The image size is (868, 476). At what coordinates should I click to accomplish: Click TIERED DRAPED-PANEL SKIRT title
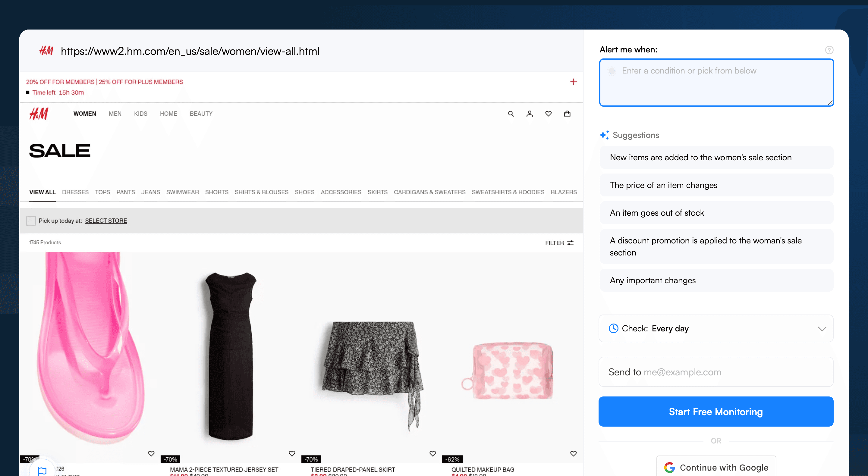pos(353,469)
